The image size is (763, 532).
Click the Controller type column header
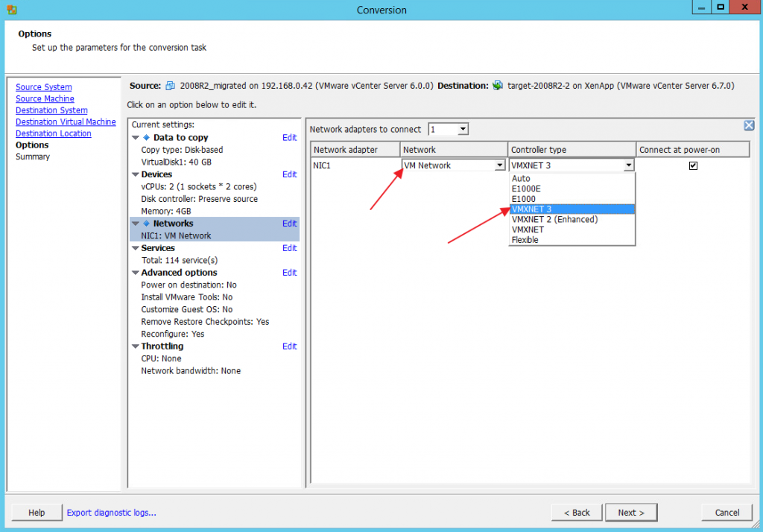point(572,150)
